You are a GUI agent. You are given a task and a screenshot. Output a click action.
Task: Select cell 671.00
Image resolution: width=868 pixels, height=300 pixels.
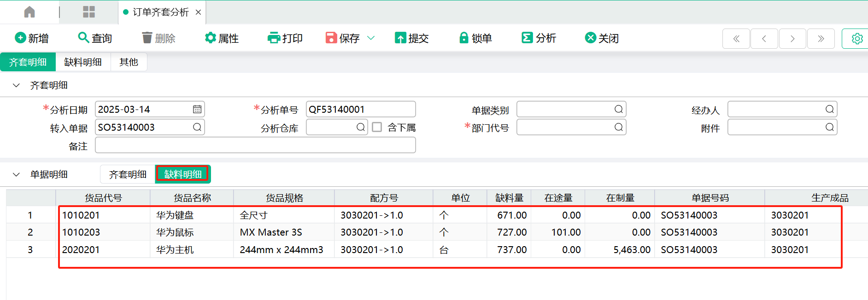coord(509,215)
